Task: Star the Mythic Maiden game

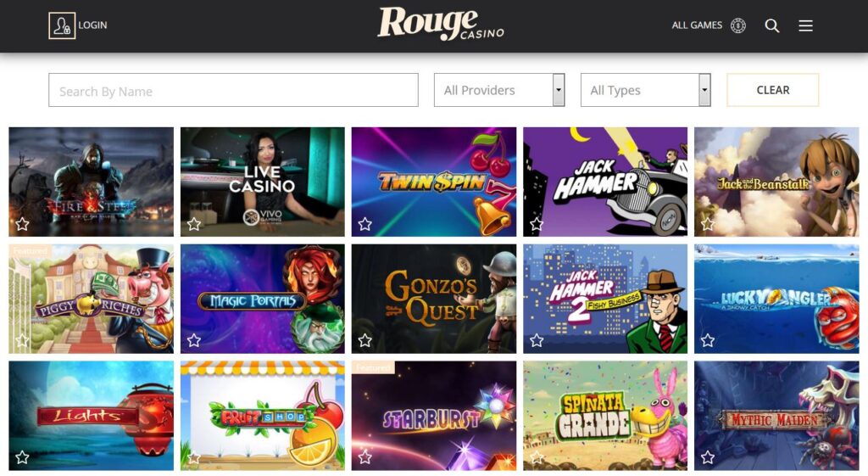Action: pyautogui.click(x=708, y=457)
